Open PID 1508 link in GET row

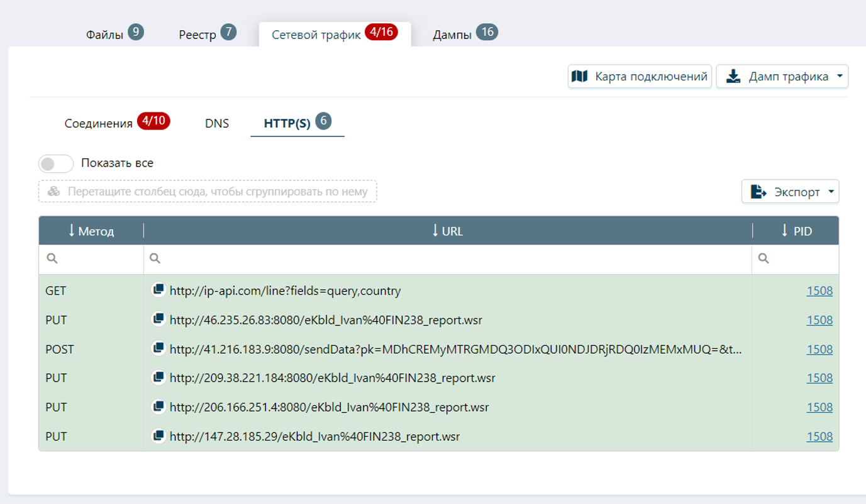click(x=819, y=290)
